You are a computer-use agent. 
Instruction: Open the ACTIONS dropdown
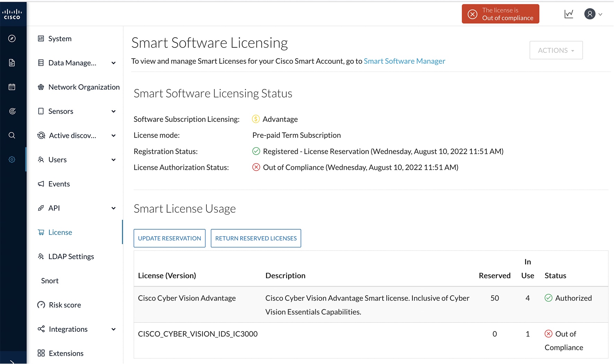(556, 50)
